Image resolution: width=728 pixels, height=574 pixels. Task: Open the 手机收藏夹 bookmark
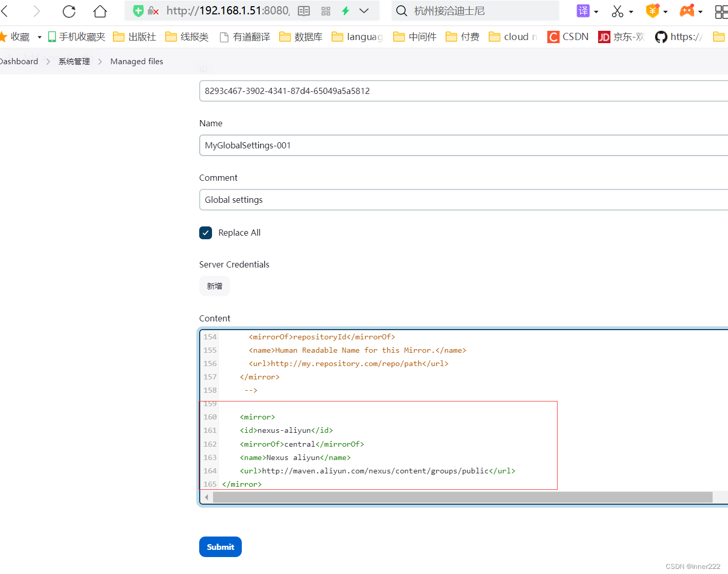coord(76,36)
